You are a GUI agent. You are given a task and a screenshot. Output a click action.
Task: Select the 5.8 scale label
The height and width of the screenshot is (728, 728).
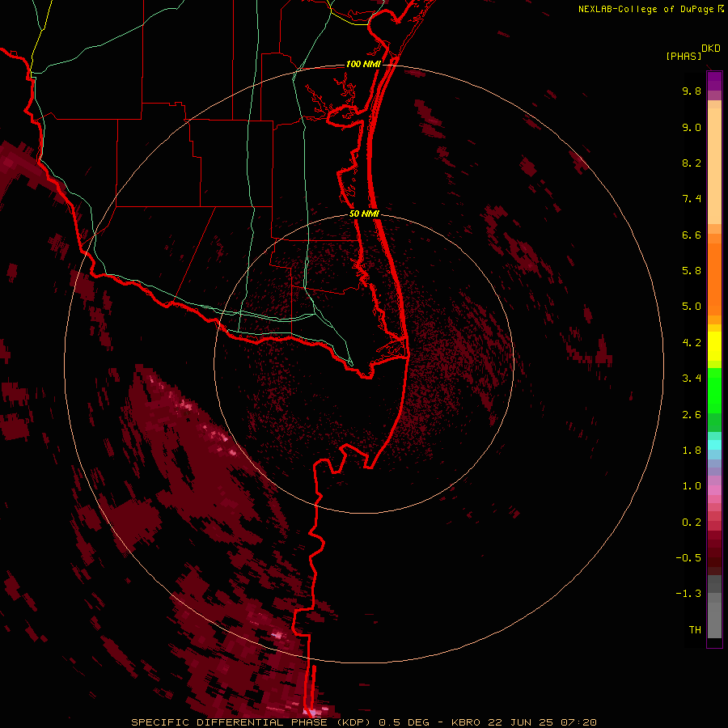coord(692,271)
